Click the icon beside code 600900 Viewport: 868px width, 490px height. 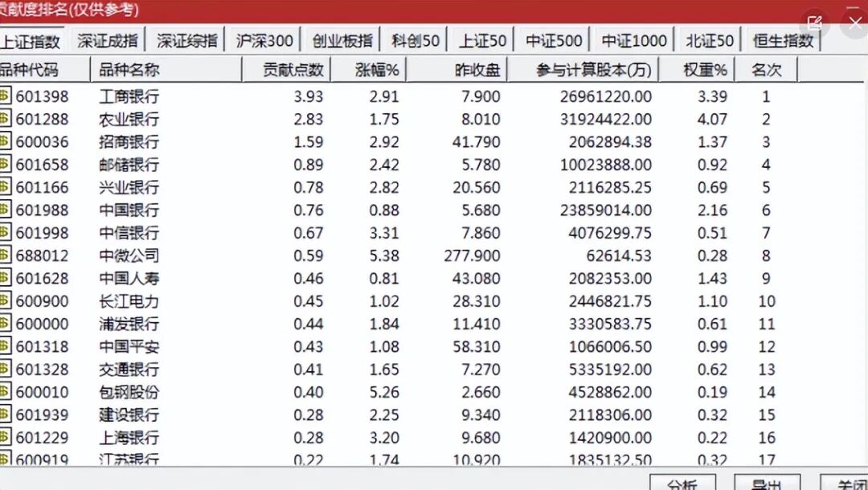pyautogui.click(x=5, y=300)
